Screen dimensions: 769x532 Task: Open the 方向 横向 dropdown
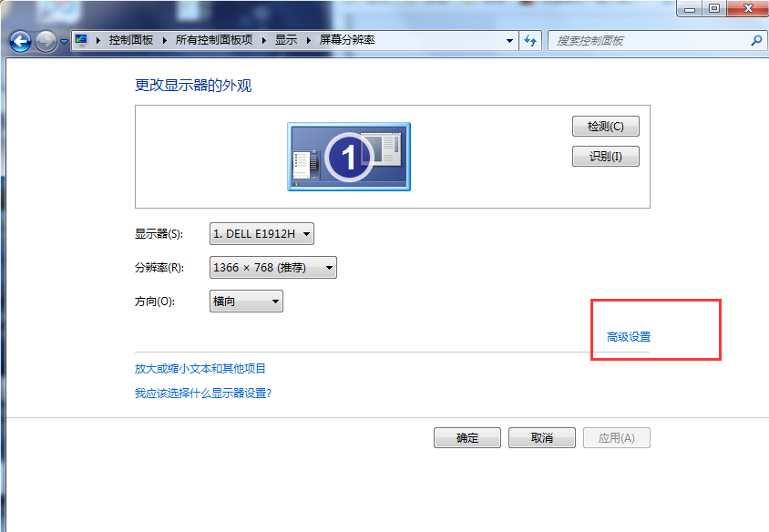[246, 301]
